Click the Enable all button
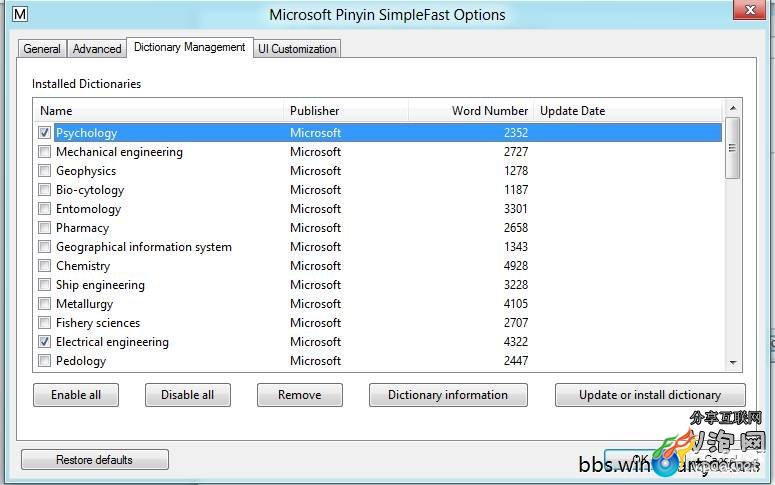Image resolution: width=775 pixels, height=485 pixels. pos(76,395)
